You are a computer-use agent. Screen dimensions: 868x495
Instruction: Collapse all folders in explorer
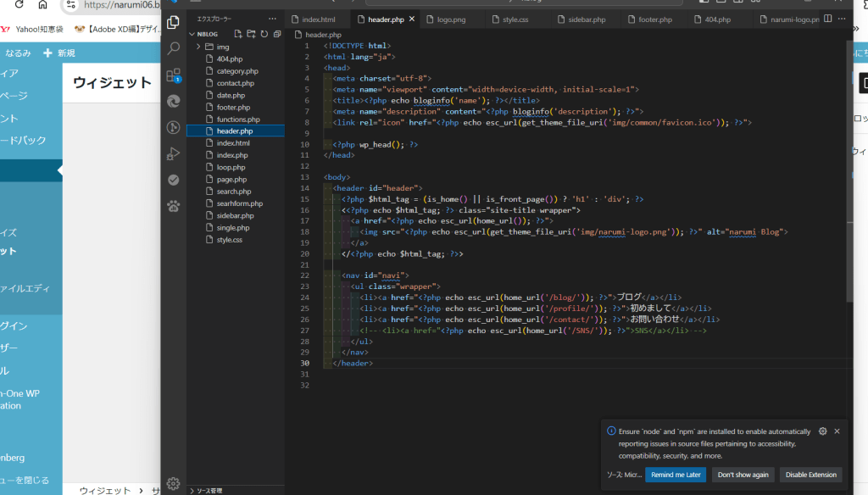[x=277, y=34]
